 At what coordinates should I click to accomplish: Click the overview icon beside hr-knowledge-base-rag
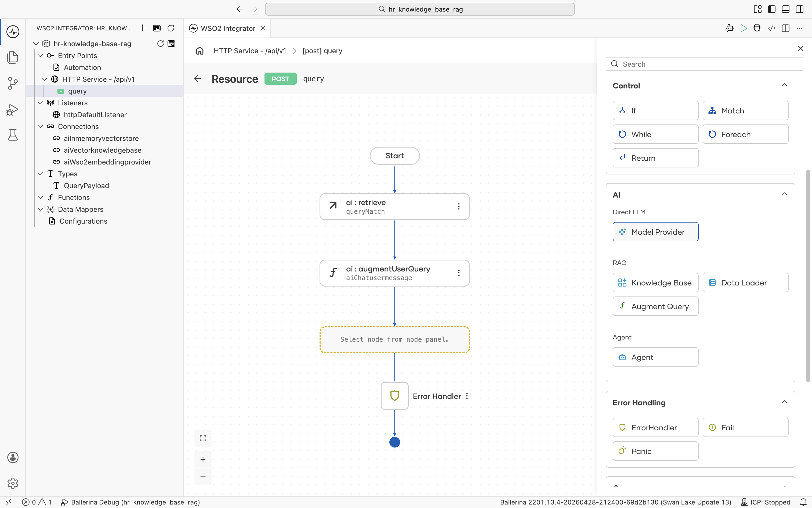coord(172,44)
